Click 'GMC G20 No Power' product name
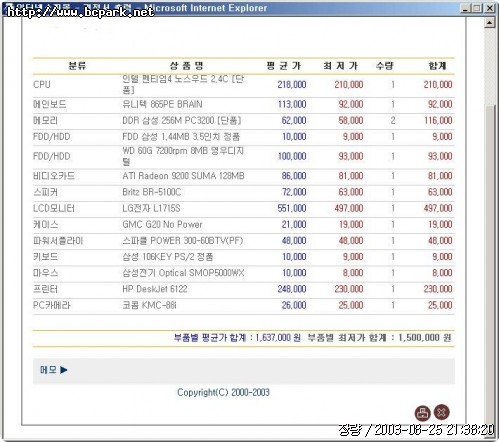This screenshot has height=442, width=500. pos(162,224)
